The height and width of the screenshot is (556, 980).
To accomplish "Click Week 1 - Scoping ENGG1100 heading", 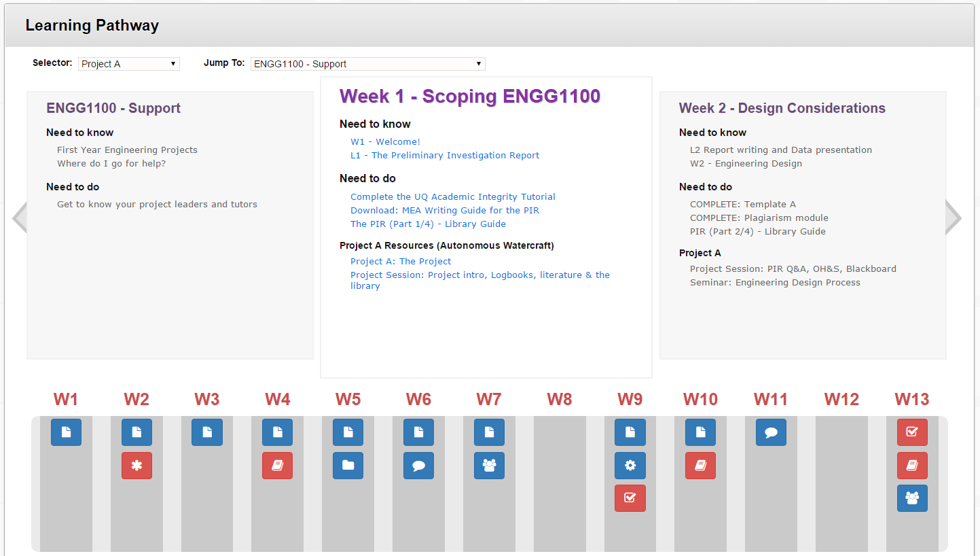I will tap(470, 97).
